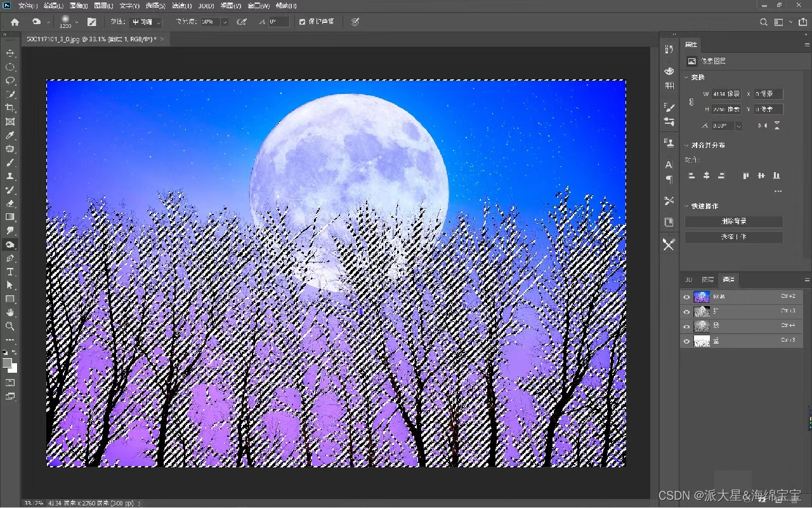The height and width of the screenshot is (508, 812).
Task: Open the Brush Settings panel icon
Action: point(92,22)
